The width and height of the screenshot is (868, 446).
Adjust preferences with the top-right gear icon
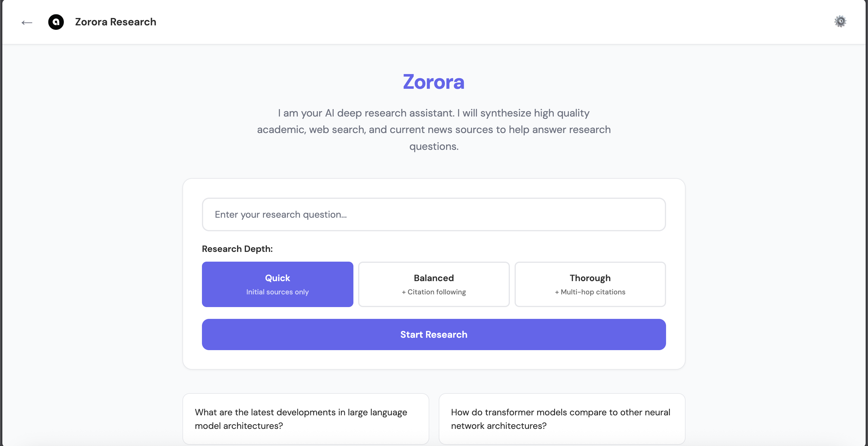pyautogui.click(x=840, y=21)
